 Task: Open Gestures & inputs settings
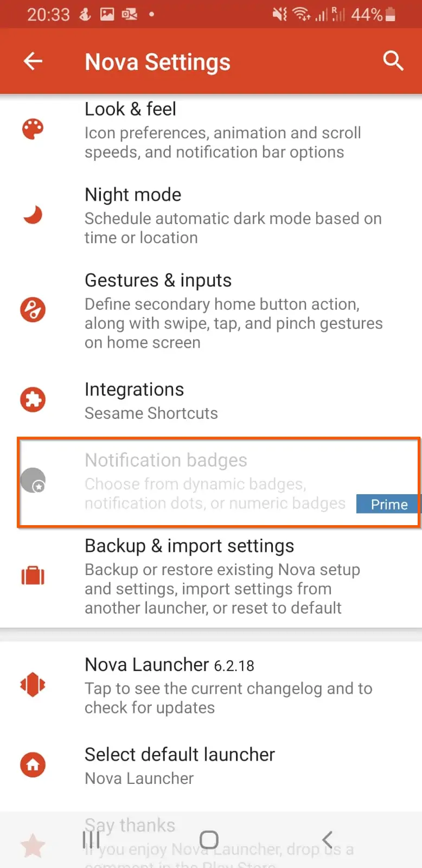pyautogui.click(x=211, y=310)
